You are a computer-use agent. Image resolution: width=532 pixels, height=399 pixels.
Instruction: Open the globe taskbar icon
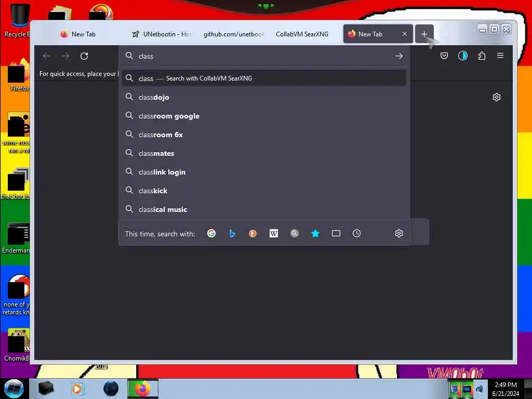pos(111,389)
